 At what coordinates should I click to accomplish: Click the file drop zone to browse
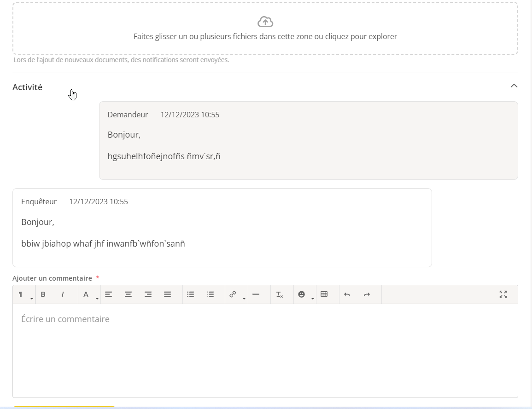click(265, 28)
